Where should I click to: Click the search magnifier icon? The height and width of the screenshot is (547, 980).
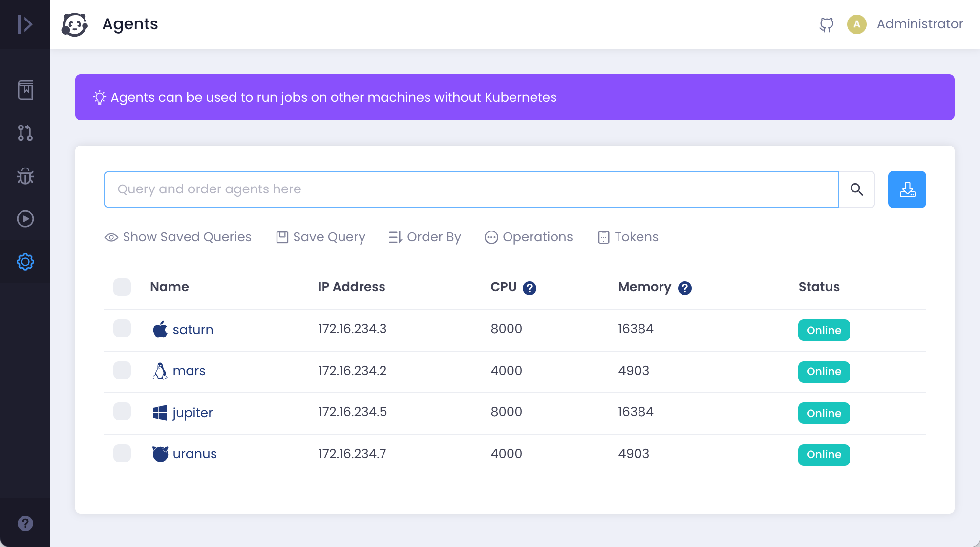click(x=857, y=189)
